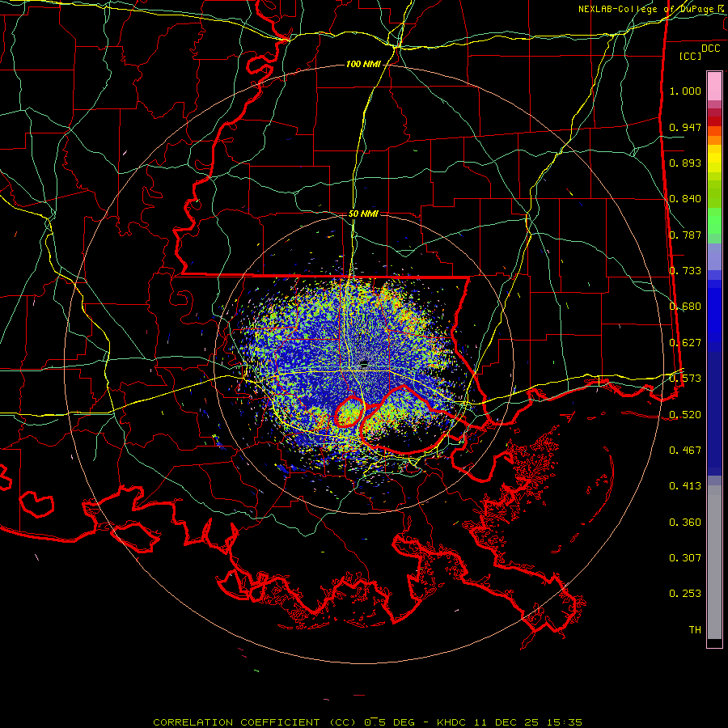Click the black radar site marker at center
This screenshot has width=728, height=728.
(x=365, y=364)
